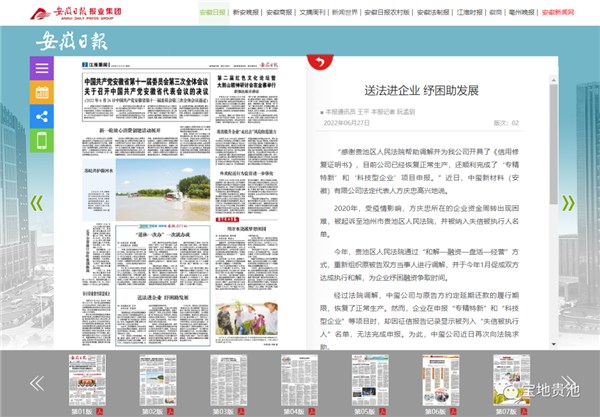Select the 安徽日报 tab
Viewport: 600px width, 417px height.
point(212,12)
